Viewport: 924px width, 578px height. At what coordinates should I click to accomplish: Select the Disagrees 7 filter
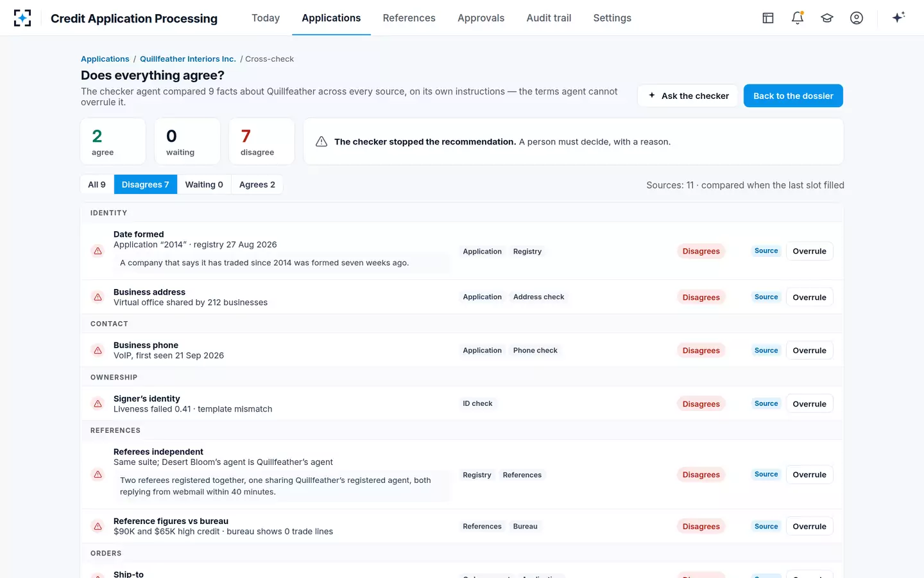(x=146, y=184)
